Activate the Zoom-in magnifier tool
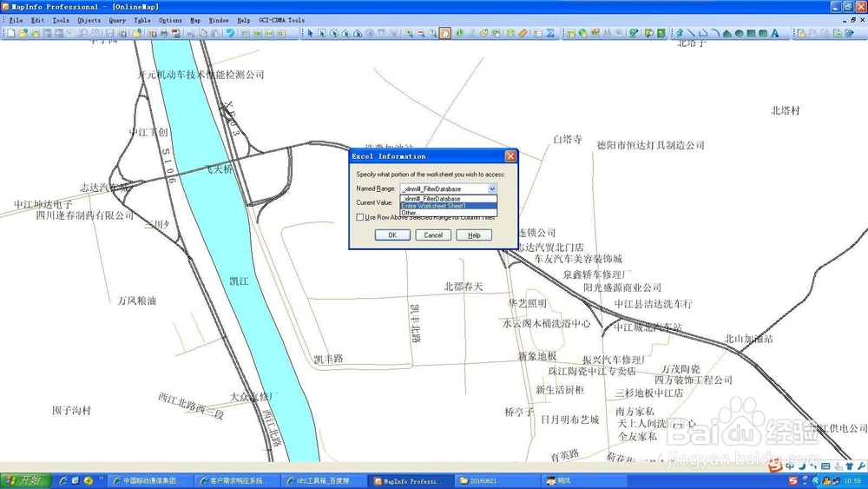The image size is (868, 489). [409, 33]
